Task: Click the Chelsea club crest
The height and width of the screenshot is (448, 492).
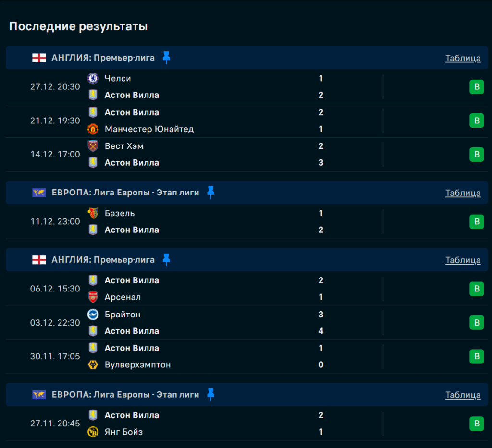Action: coord(93,78)
